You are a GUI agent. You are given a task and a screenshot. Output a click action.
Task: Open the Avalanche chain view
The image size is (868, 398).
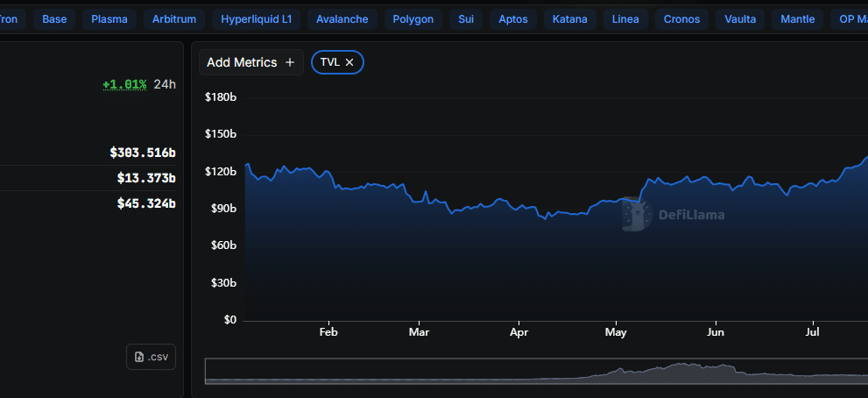(342, 18)
